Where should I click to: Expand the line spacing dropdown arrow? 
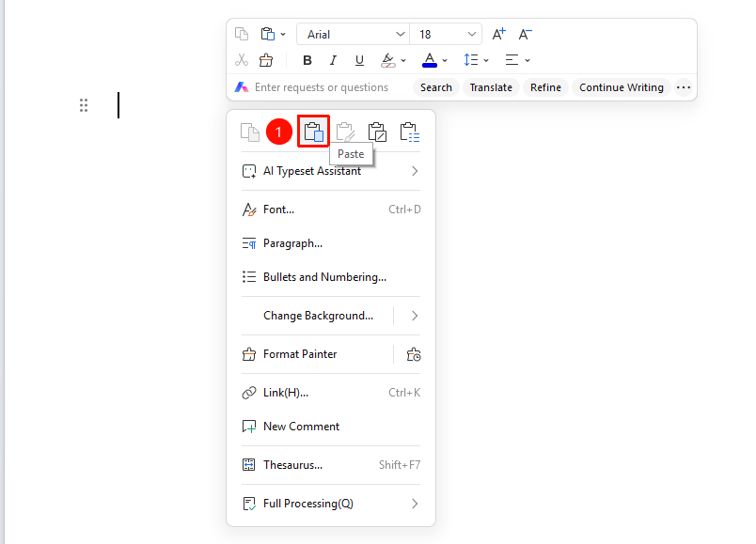[486, 61]
